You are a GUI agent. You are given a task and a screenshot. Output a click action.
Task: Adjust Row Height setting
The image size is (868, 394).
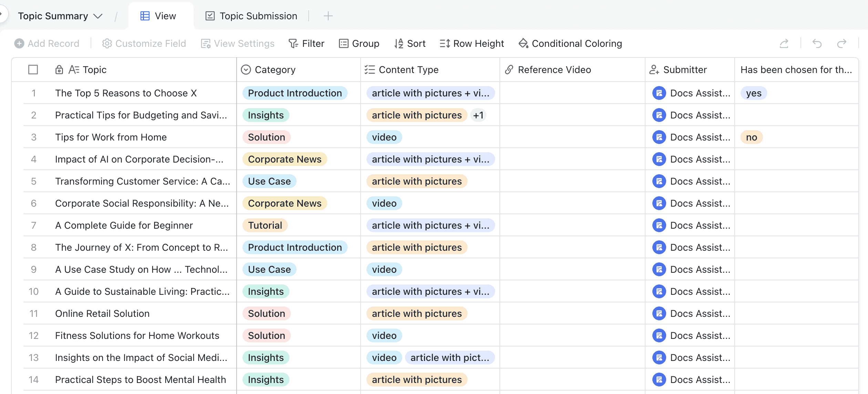472,43
